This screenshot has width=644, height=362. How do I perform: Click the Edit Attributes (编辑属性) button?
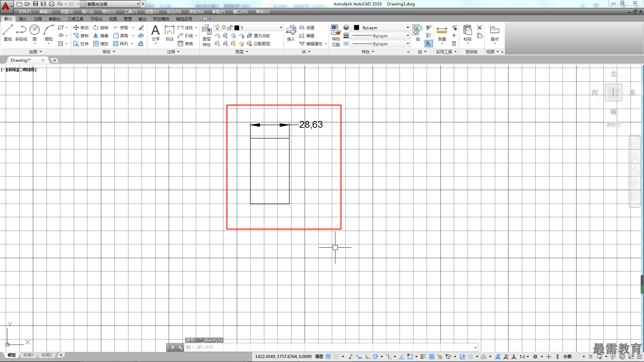(x=311, y=44)
